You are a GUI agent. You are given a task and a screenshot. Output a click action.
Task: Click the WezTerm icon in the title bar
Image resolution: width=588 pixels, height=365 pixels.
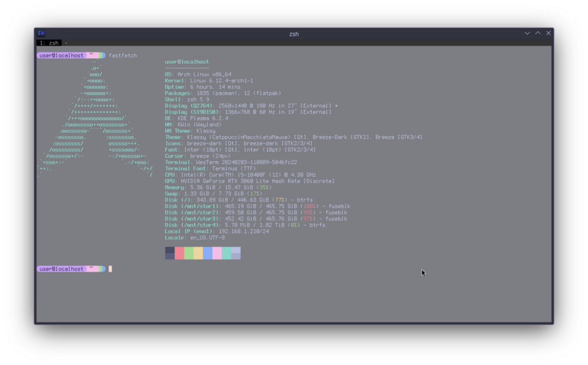pos(41,34)
